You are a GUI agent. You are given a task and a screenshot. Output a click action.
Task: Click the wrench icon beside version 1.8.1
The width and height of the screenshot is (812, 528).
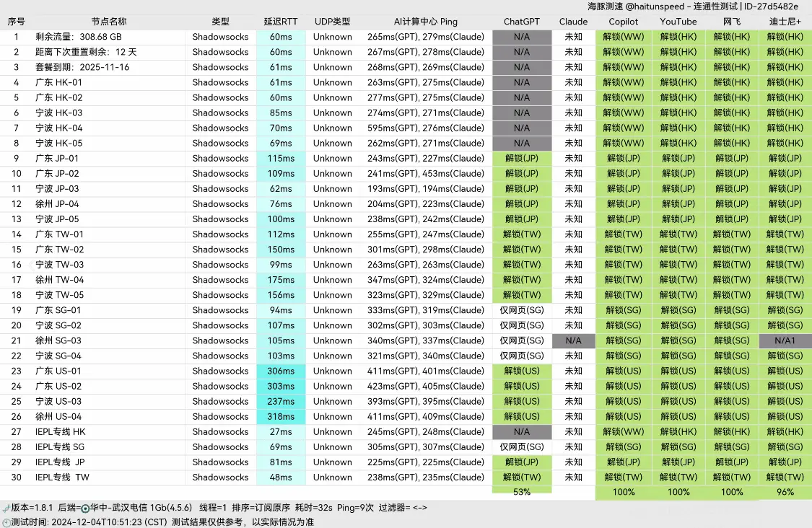6,508
